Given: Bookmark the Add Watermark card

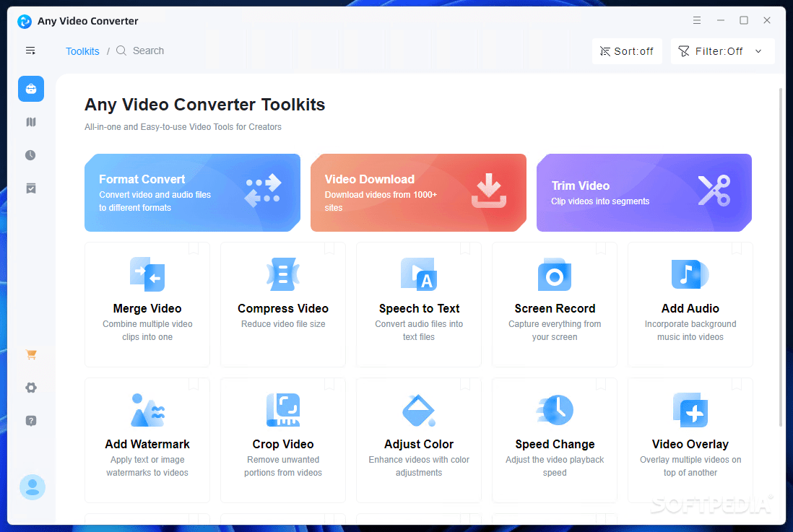Looking at the screenshot, I should (194, 384).
